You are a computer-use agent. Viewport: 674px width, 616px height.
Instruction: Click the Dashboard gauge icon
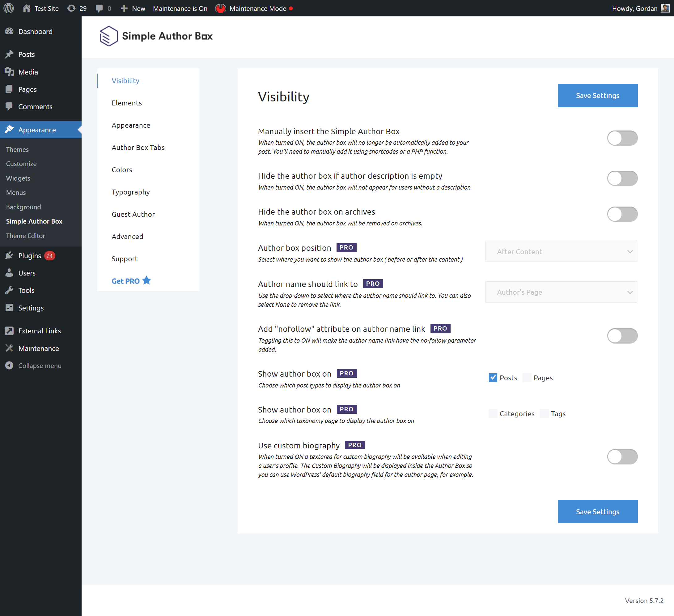coord(9,31)
